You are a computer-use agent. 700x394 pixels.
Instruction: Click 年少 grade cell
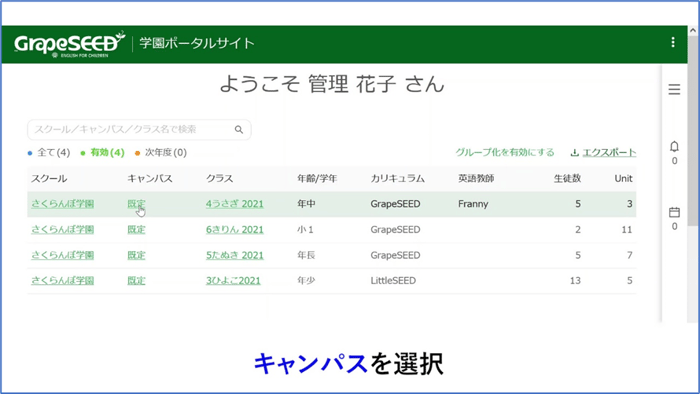(x=306, y=281)
